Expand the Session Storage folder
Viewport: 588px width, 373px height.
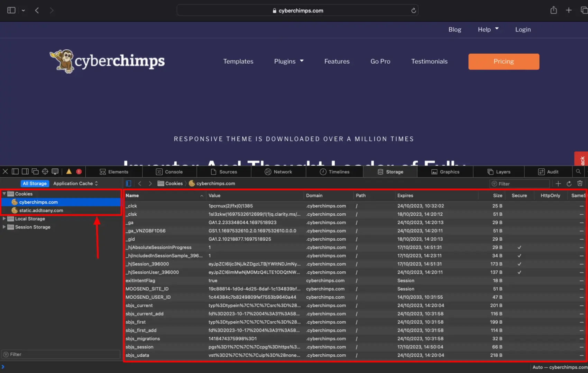(4, 227)
